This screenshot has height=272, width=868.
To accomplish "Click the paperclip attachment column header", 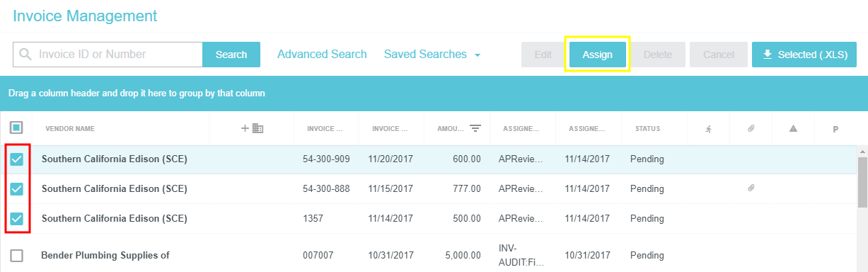I will pos(751,129).
